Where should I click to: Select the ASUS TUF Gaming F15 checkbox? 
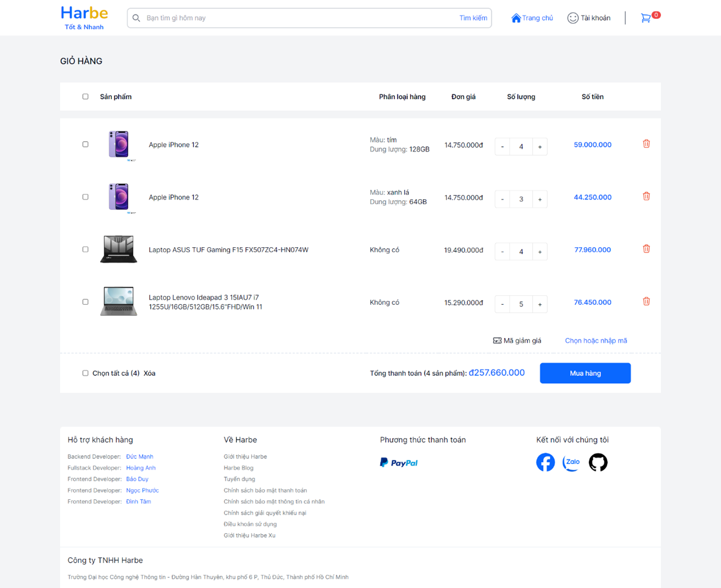[85, 249]
